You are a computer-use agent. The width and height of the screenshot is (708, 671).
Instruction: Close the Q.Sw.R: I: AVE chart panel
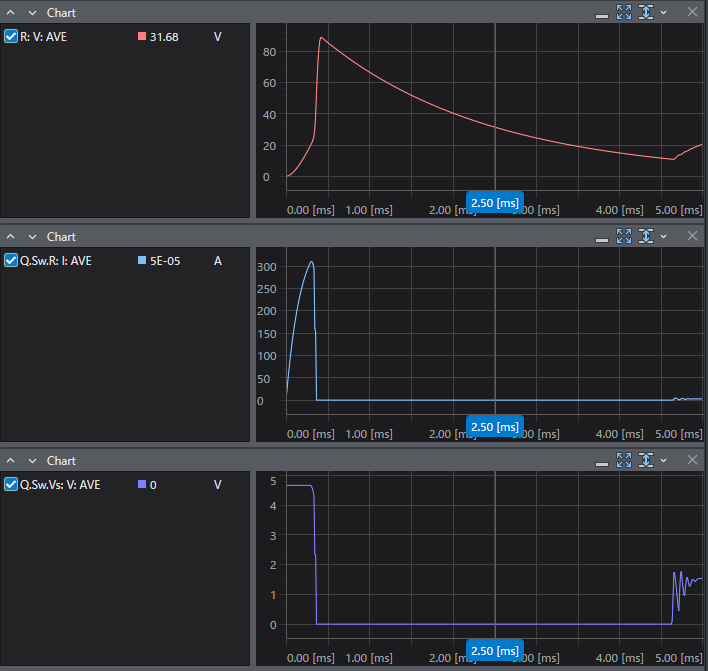point(692,236)
